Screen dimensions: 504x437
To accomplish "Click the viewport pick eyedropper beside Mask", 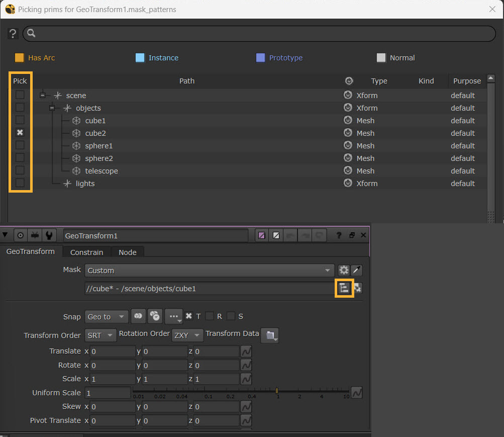I will (357, 271).
